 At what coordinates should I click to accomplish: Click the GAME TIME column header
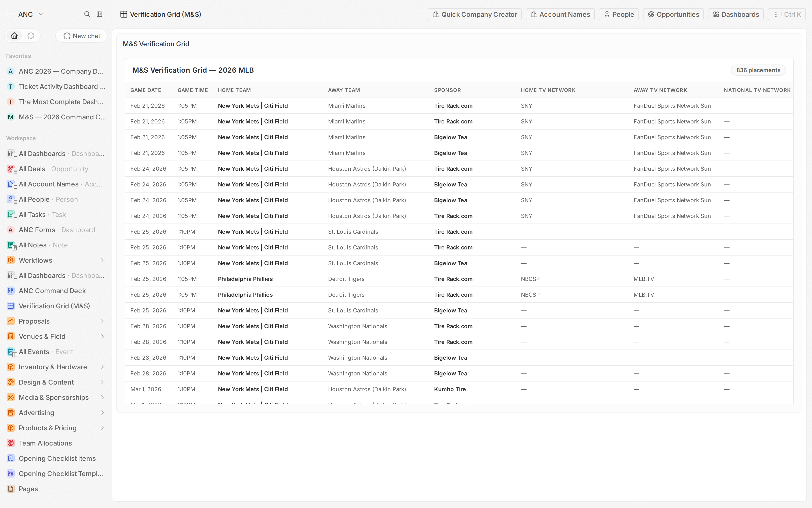[x=193, y=90]
